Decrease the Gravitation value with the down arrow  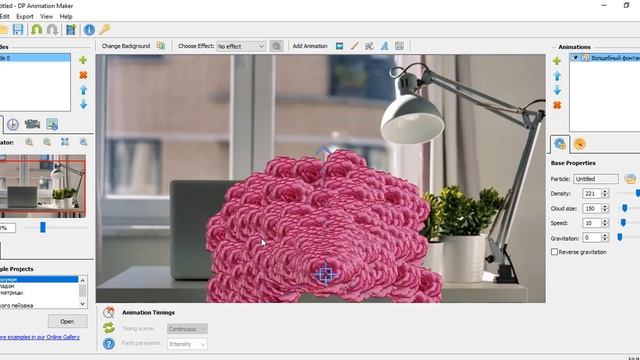(605, 240)
